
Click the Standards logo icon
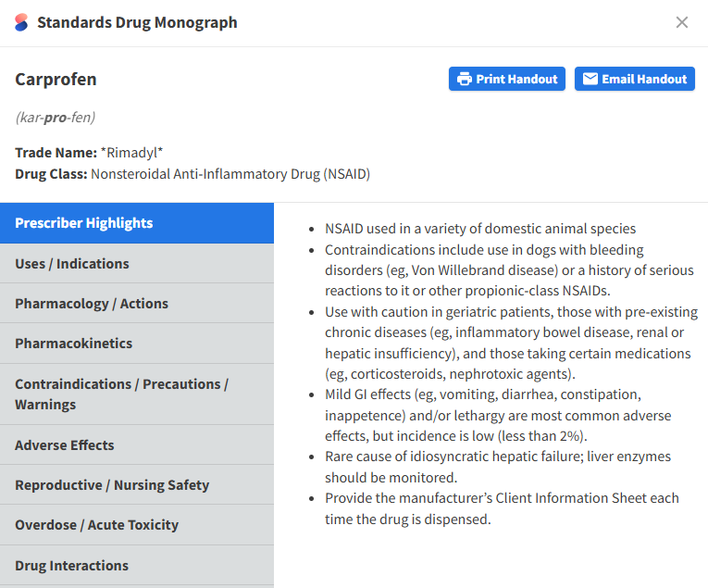click(x=21, y=22)
